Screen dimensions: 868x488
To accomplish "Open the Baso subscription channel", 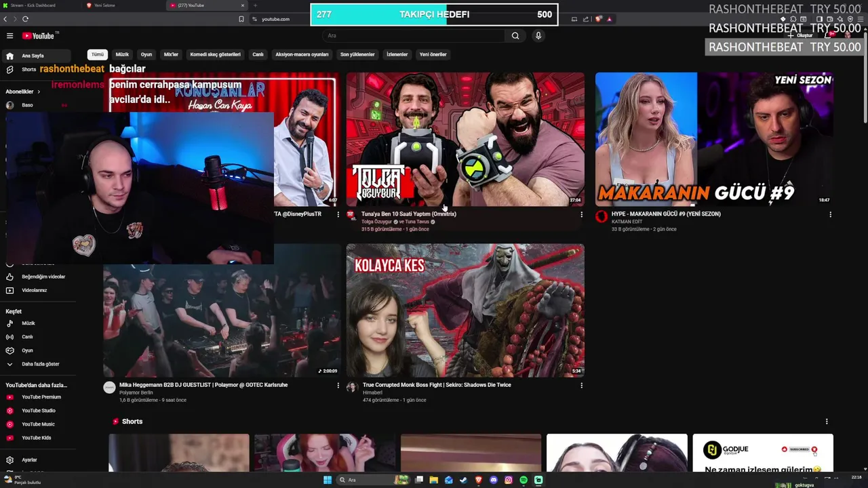I will [35, 105].
